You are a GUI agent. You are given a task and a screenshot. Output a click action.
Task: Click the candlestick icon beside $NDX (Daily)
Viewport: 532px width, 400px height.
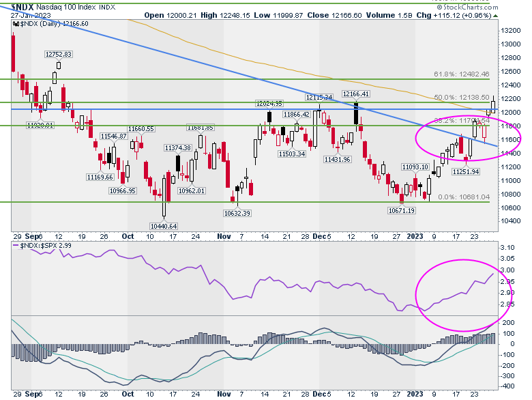click(x=16, y=24)
